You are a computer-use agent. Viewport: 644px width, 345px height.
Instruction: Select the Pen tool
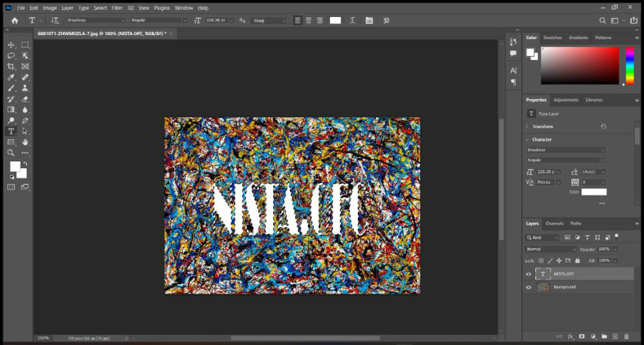[25, 120]
